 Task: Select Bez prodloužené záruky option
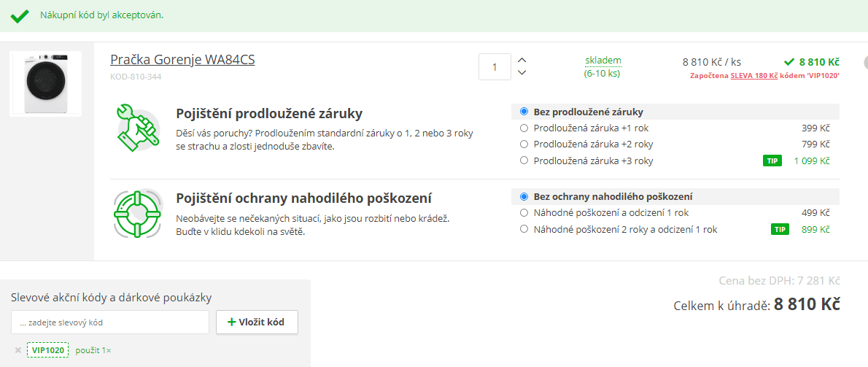[675, 112]
